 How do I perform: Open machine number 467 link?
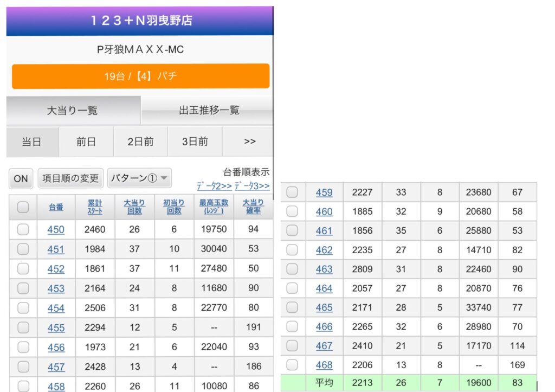[x=324, y=345]
